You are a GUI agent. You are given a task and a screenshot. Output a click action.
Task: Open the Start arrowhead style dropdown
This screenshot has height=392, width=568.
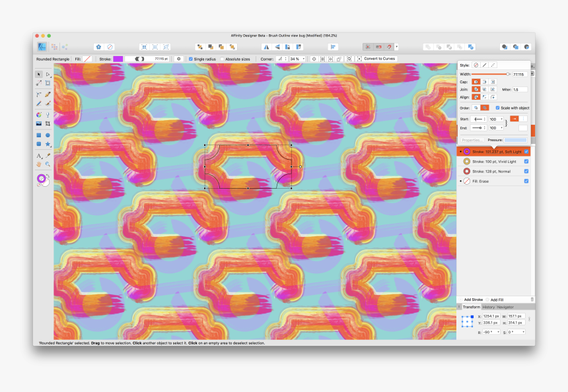tap(479, 119)
